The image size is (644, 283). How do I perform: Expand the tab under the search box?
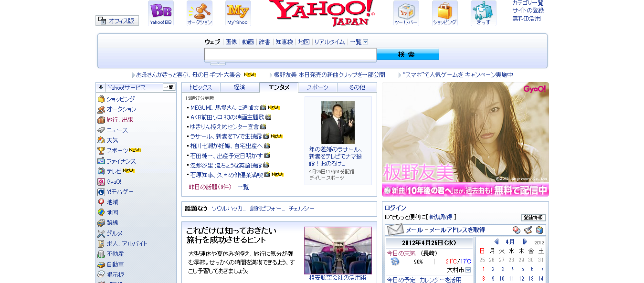click(218, 63)
